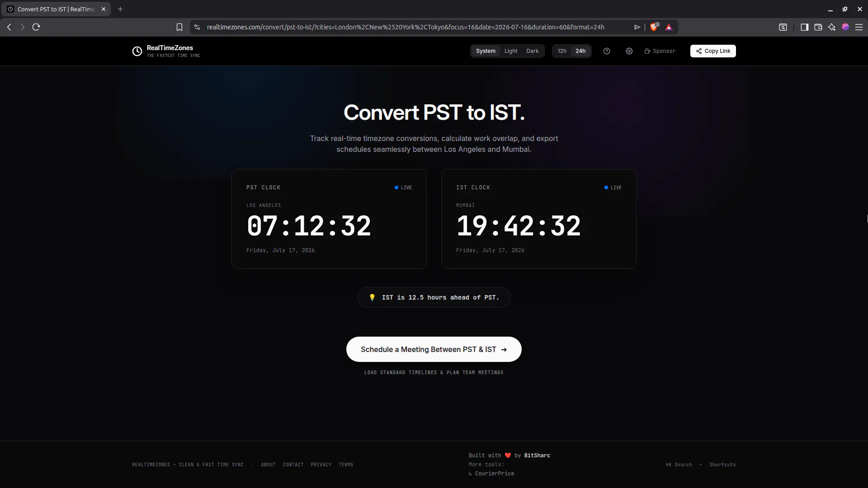This screenshot has width=868, height=488.
Task: Click the Mumbai city label
Action: (466, 205)
